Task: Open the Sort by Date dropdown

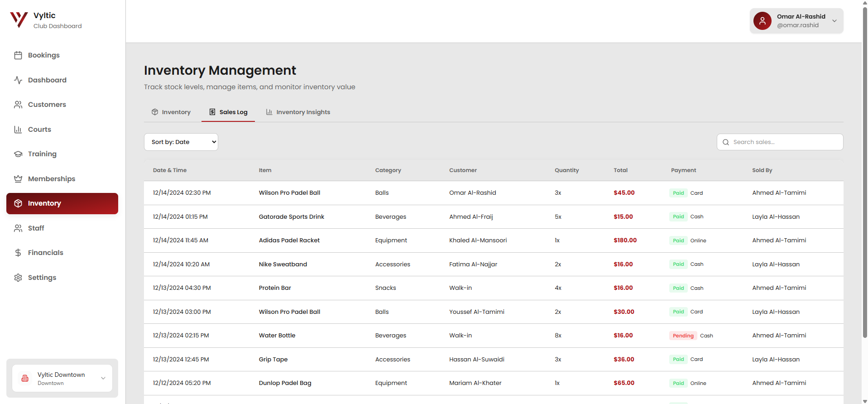Action: click(181, 142)
